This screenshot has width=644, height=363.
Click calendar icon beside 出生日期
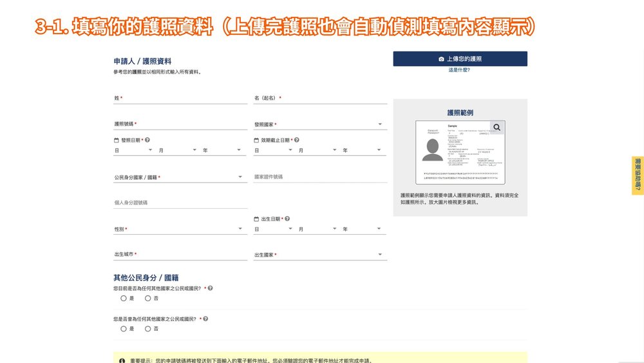[256, 219]
